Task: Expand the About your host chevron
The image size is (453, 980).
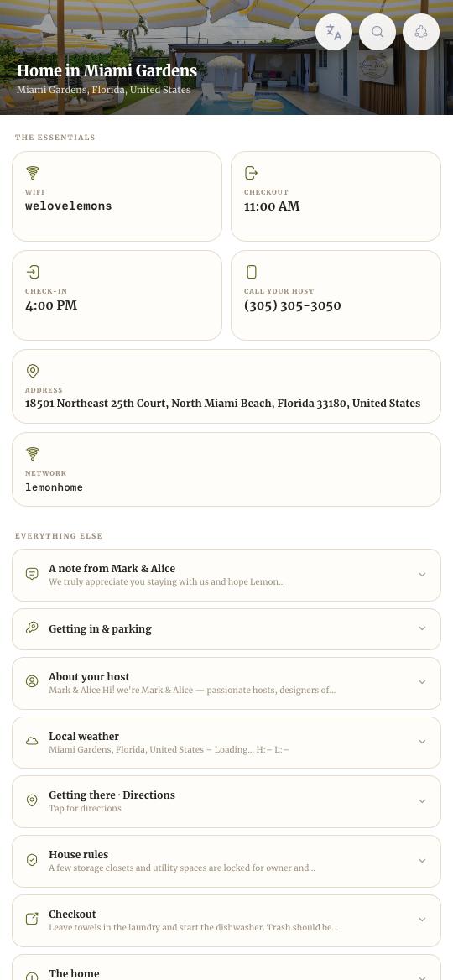Action: 423,682
